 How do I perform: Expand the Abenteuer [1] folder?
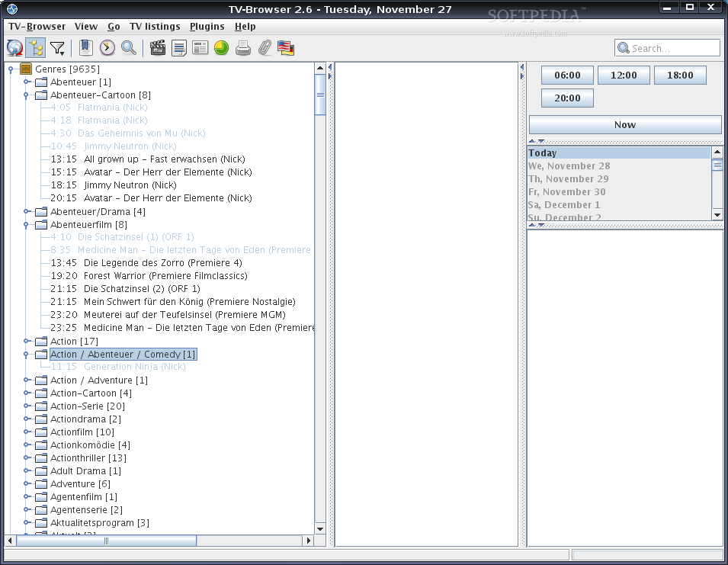[x=27, y=82]
